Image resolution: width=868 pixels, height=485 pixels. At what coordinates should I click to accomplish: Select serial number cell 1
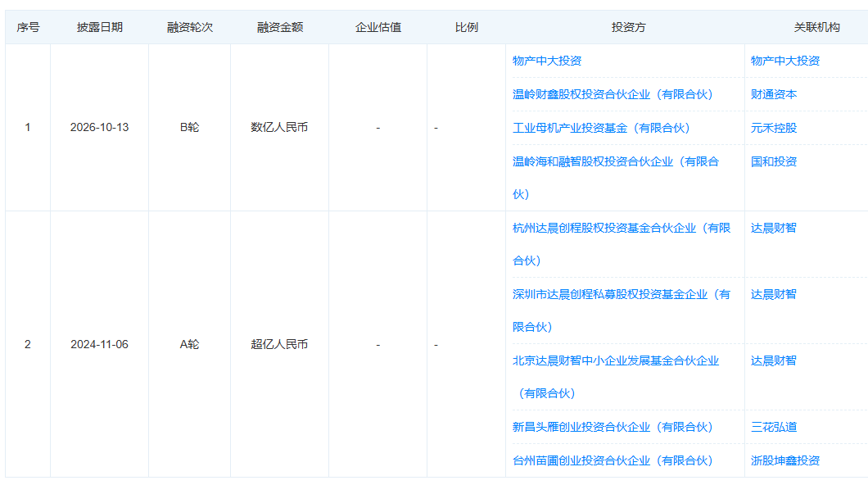[x=28, y=127]
